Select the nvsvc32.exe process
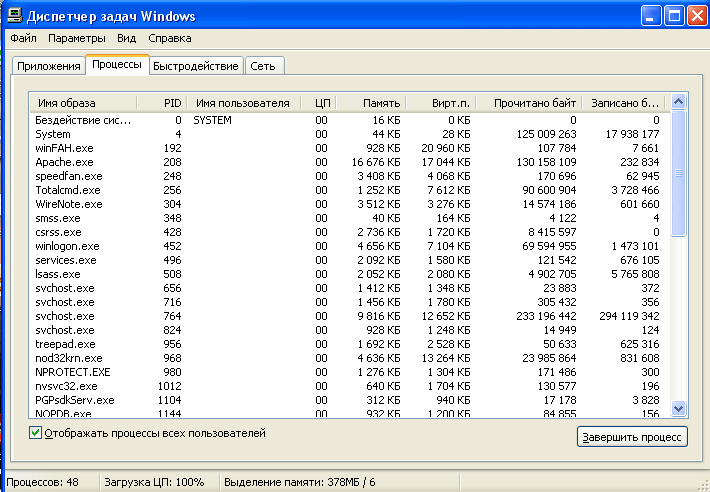The image size is (710, 492). pos(347,387)
